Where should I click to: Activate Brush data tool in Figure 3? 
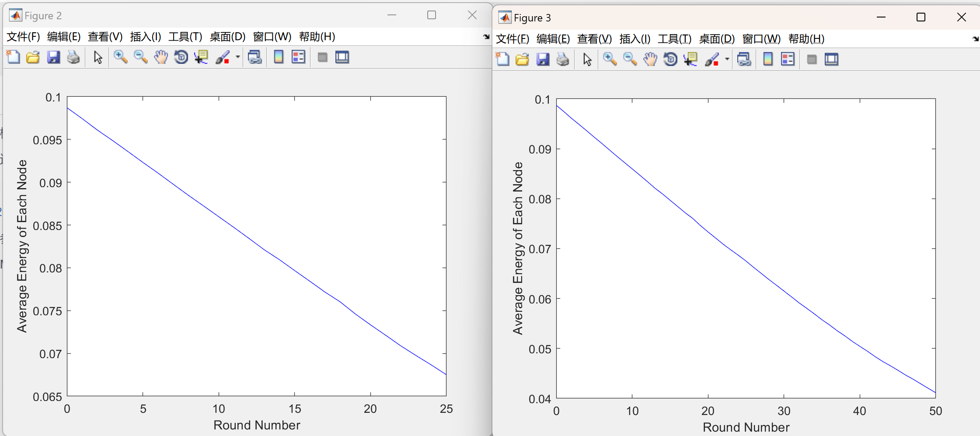712,59
